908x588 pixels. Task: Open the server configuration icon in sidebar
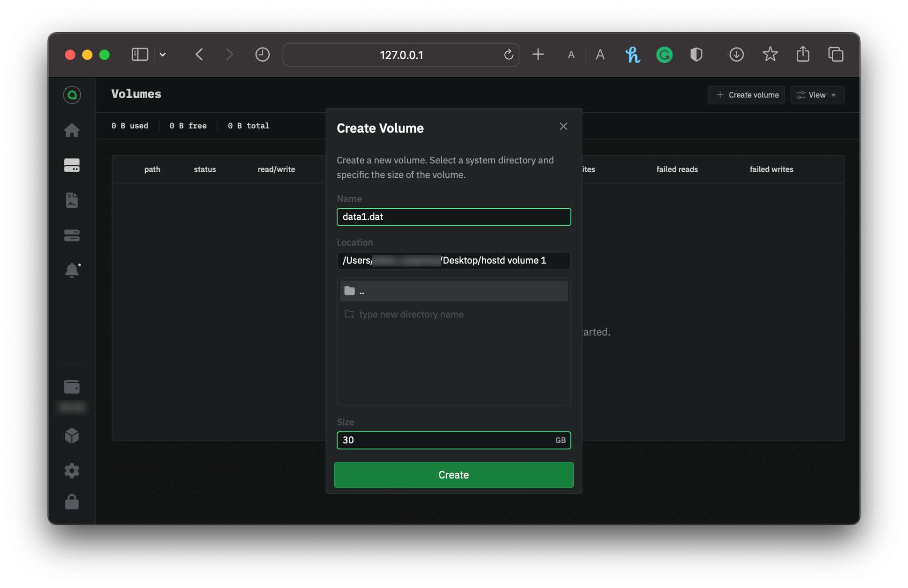[72, 235]
